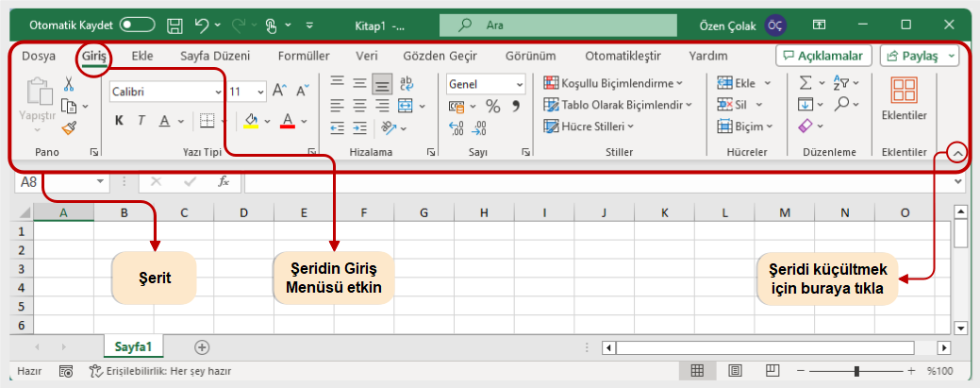Click the Increase Decimal icon

457,129
